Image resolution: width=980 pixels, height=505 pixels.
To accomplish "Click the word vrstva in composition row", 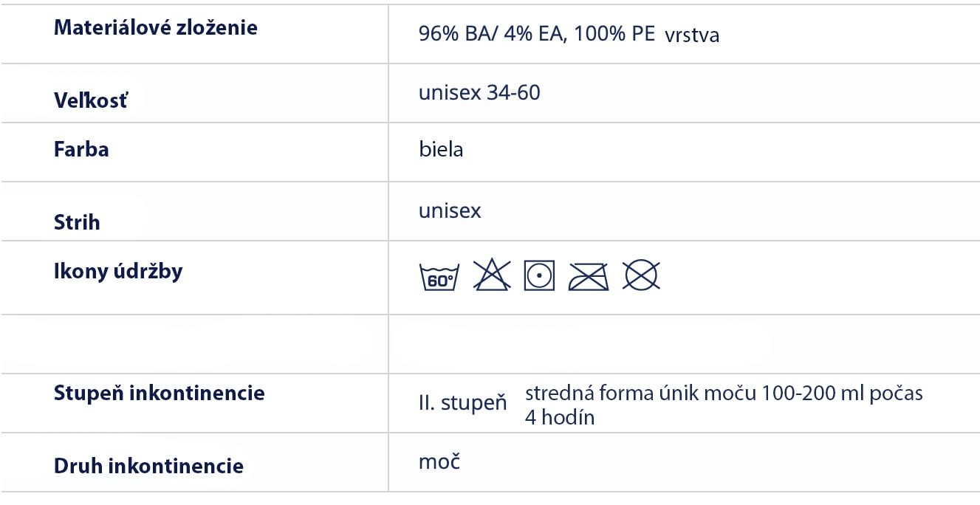I will (692, 35).
